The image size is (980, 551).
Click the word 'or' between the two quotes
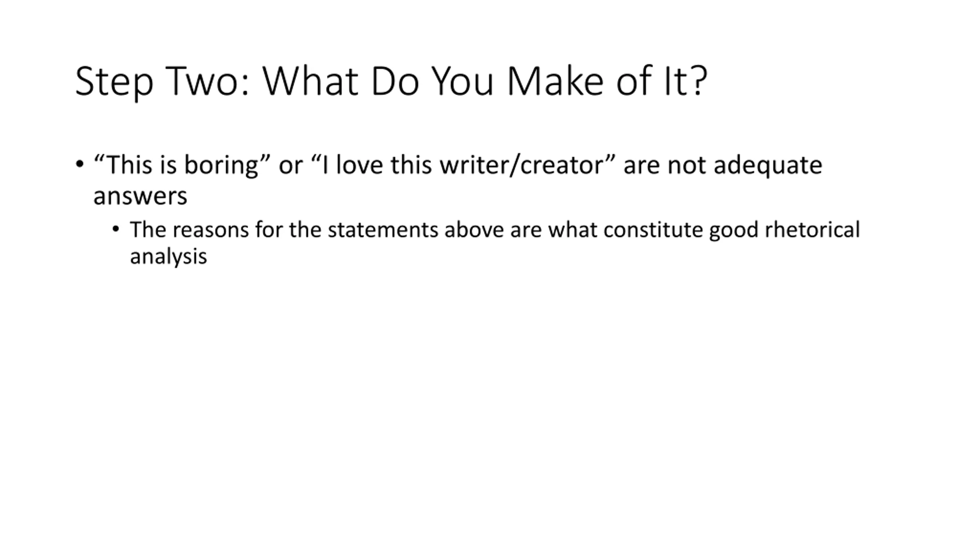point(291,167)
